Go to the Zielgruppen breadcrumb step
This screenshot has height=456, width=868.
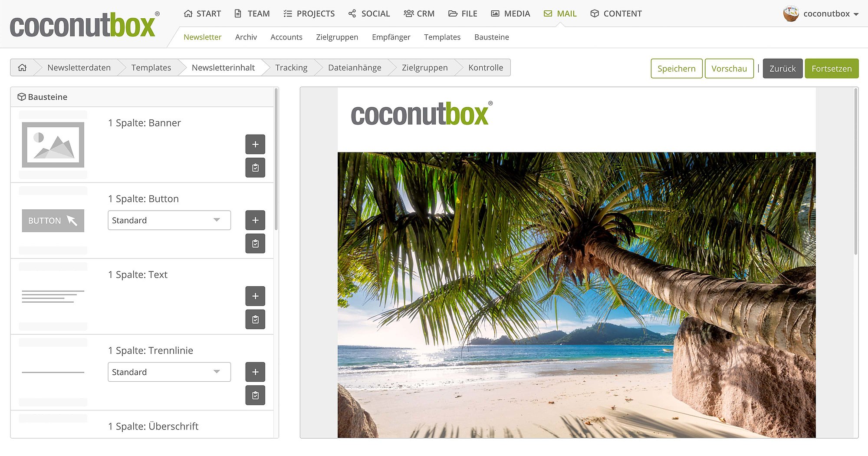424,68
